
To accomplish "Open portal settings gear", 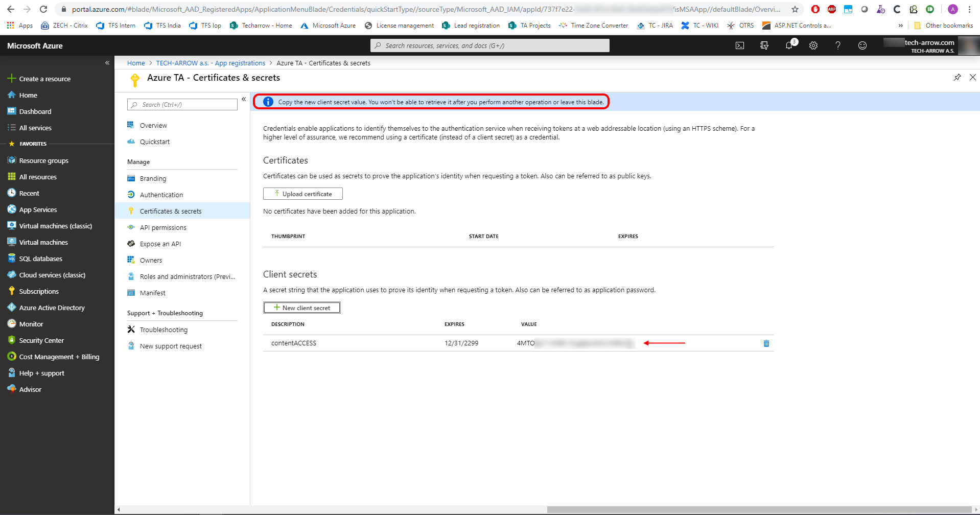I will (813, 45).
